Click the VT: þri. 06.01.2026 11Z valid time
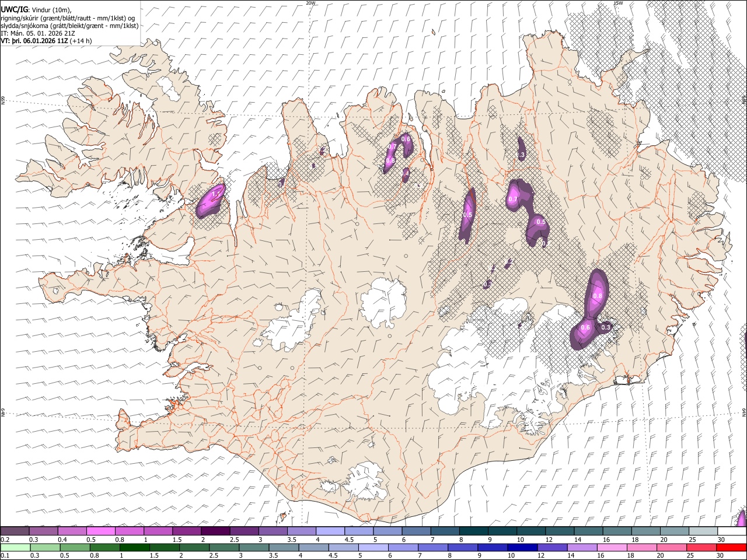Image resolution: width=747 pixels, height=560 pixels. (34, 41)
